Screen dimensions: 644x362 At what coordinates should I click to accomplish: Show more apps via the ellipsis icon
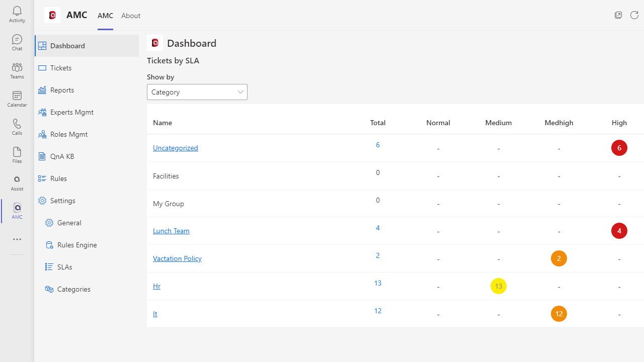pyautogui.click(x=17, y=239)
